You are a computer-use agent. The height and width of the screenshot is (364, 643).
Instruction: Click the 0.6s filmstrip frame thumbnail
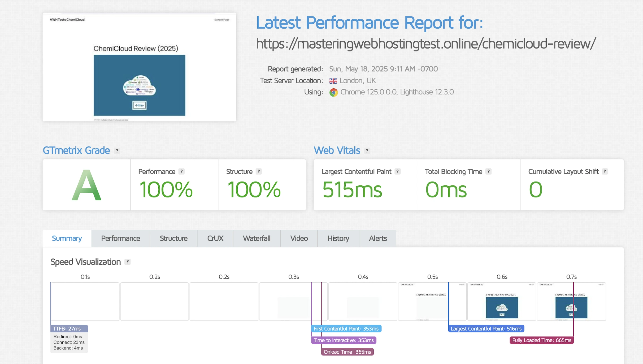502,302
